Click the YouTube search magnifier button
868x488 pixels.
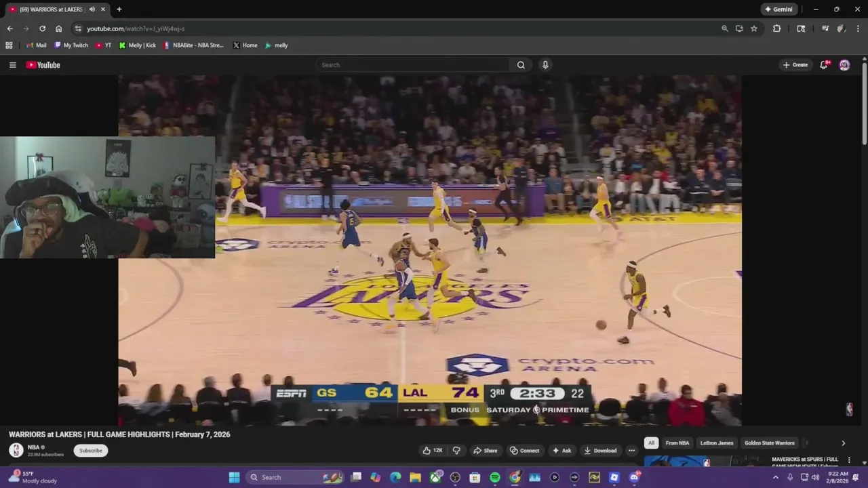tap(521, 65)
